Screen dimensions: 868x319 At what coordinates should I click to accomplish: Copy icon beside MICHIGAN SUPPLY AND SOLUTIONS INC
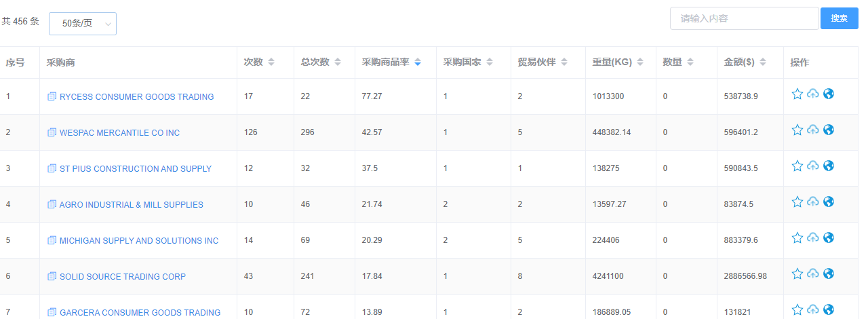(x=52, y=240)
